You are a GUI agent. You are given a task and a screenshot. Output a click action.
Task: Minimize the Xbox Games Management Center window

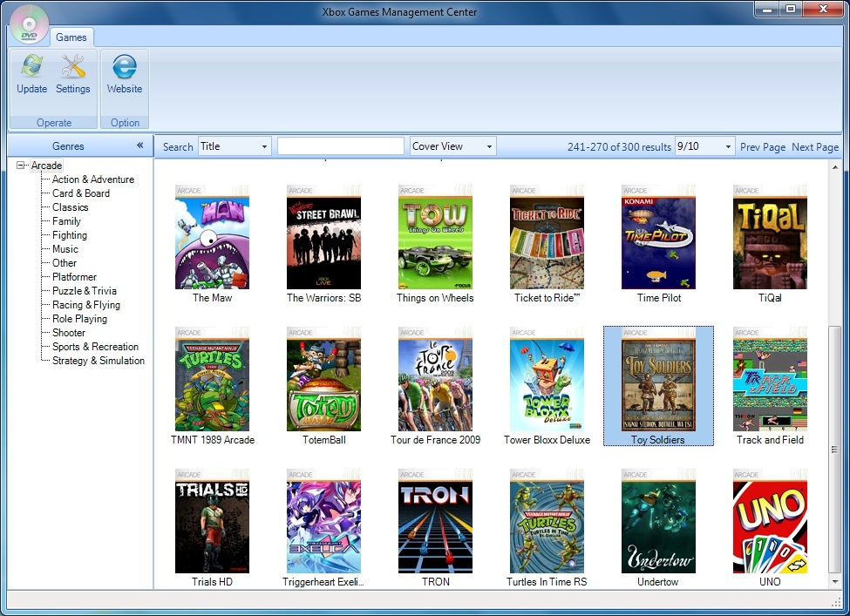click(x=767, y=10)
